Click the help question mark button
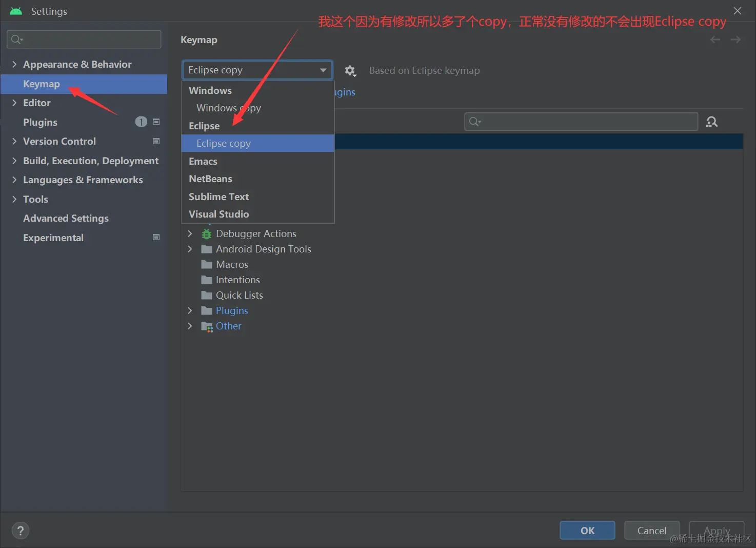This screenshot has height=548, width=756. (21, 531)
